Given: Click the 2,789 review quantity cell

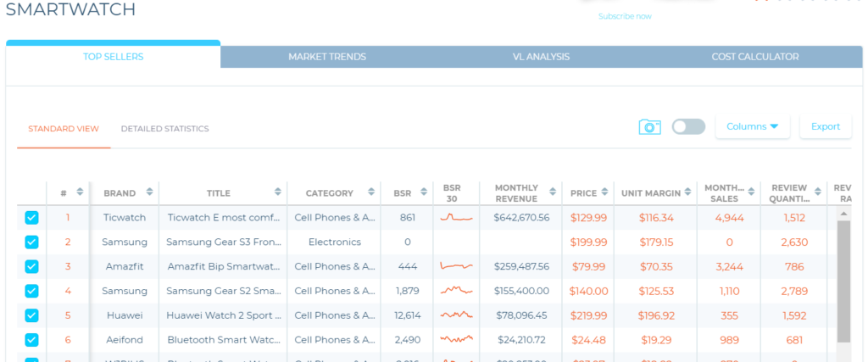Looking at the screenshot, I should click(x=793, y=291).
